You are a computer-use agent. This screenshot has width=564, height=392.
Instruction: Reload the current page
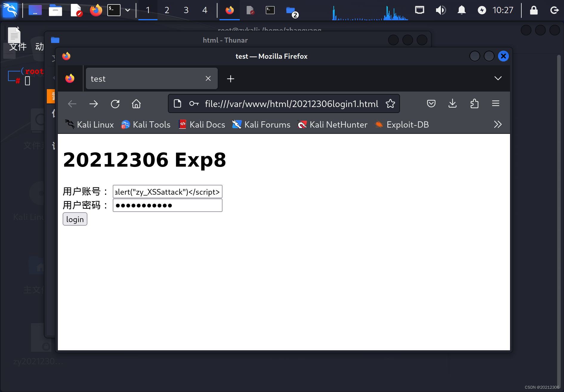pos(115,104)
